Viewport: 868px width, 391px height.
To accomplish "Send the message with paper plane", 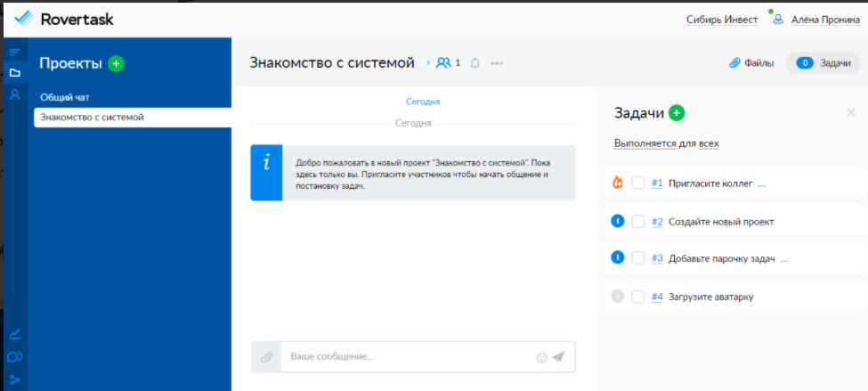I will (x=558, y=356).
